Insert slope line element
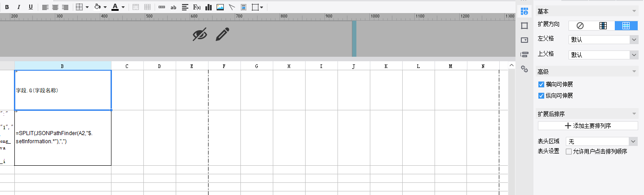644x195 pixels. (232, 7)
